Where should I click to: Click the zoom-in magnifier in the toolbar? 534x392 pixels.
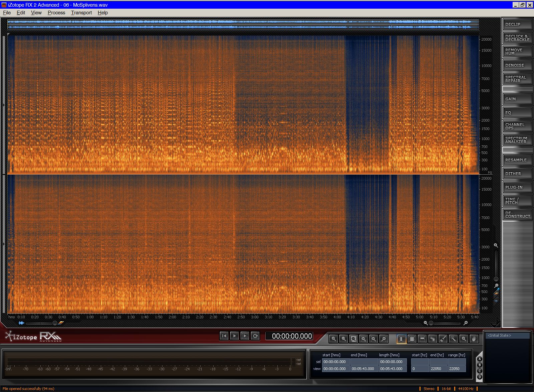pyautogui.click(x=333, y=339)
